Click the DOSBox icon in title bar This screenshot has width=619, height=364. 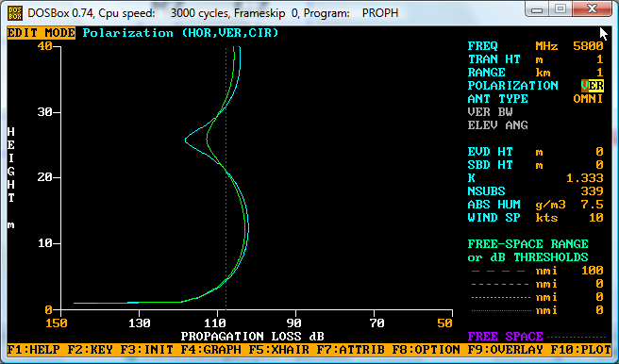click(15, 12)
